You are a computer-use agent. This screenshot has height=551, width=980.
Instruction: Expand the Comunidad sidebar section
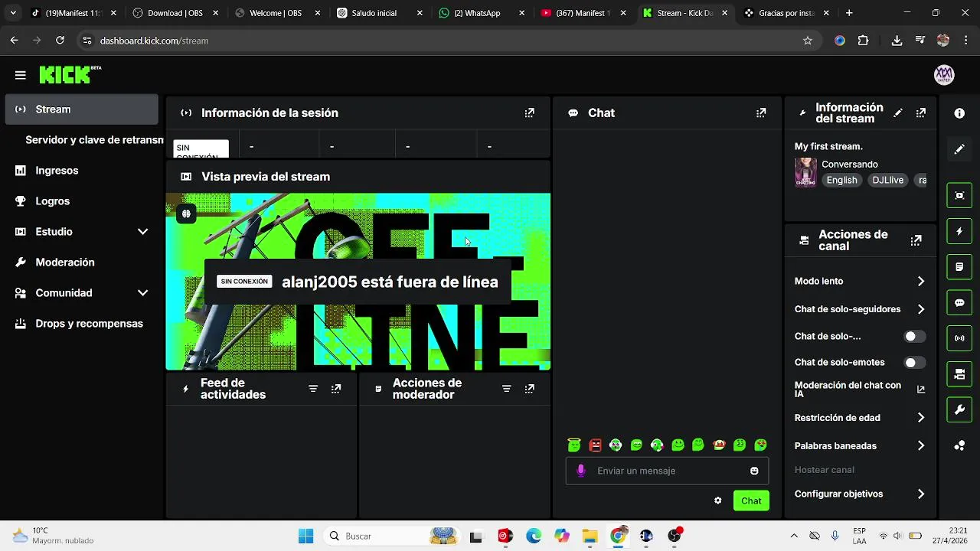click(142, 293)
